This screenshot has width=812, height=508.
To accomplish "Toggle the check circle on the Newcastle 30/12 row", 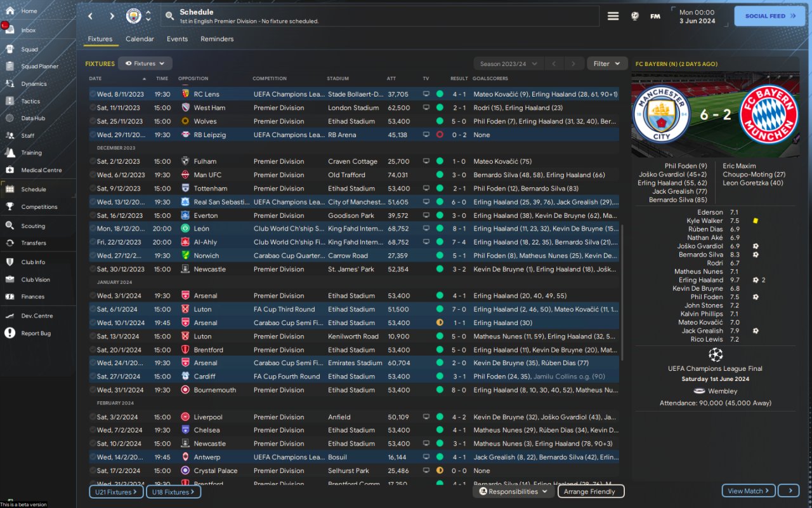I will [93, 269].
